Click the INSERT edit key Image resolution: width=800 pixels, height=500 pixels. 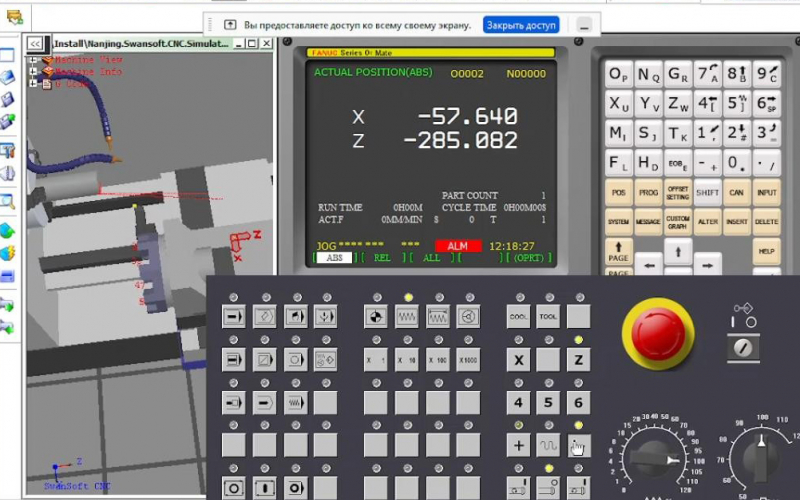(x=737, y=221)
